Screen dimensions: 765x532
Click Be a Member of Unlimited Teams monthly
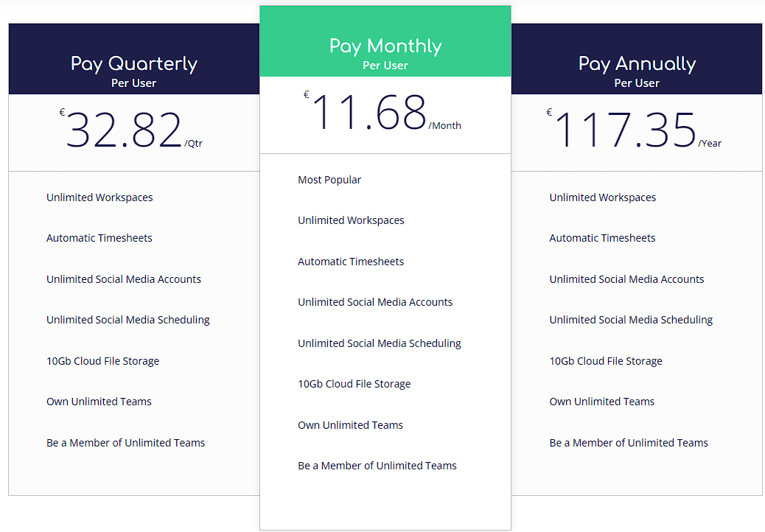tap(377, 465)
